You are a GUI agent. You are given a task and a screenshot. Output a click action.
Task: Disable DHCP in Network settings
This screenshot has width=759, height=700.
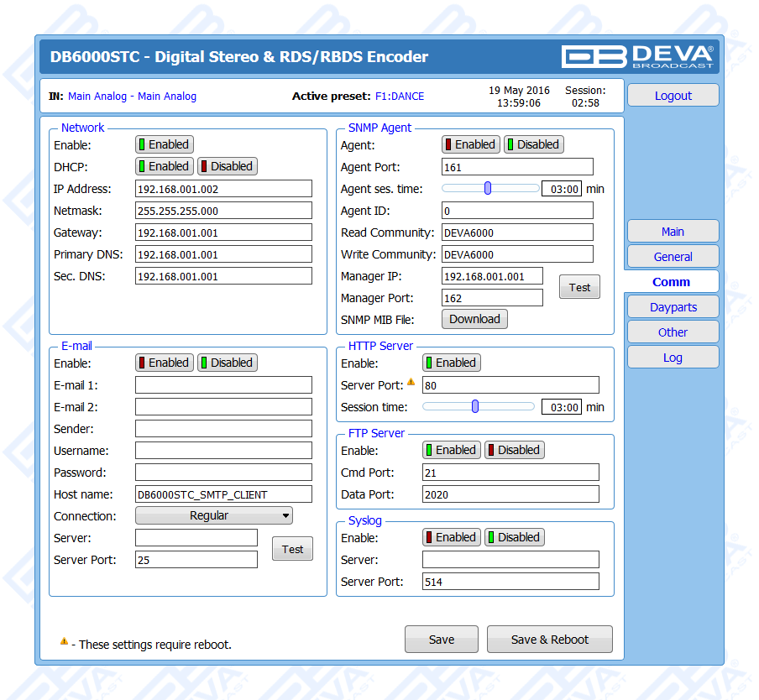tap(227, 166)
